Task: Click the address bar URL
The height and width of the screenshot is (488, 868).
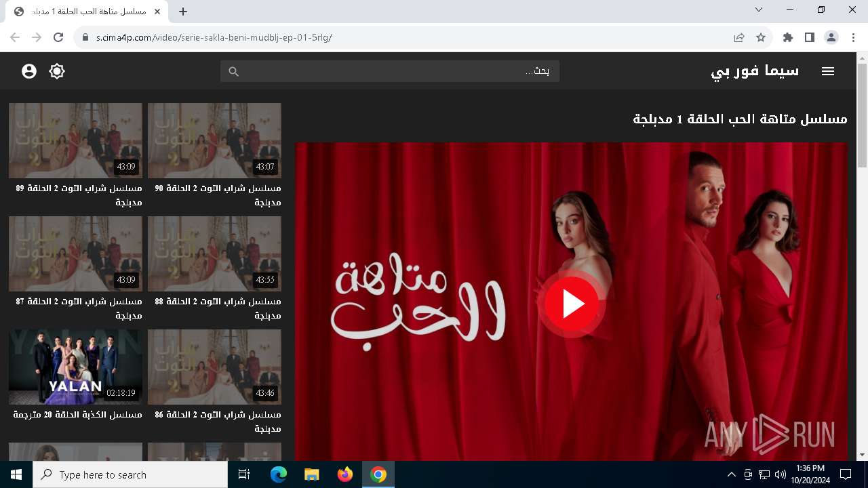Action: click(214, 37)
